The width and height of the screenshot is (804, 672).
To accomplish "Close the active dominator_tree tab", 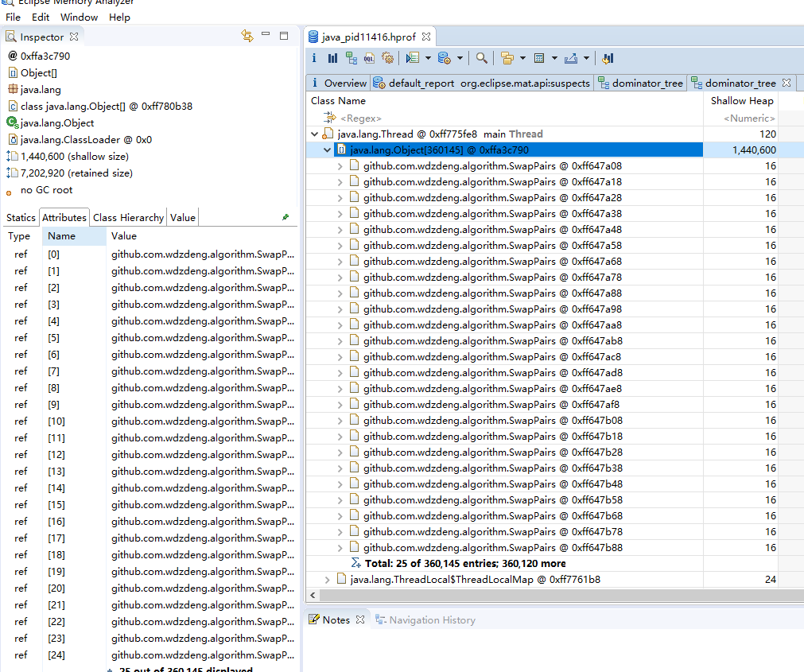I will tap(787, 83).
